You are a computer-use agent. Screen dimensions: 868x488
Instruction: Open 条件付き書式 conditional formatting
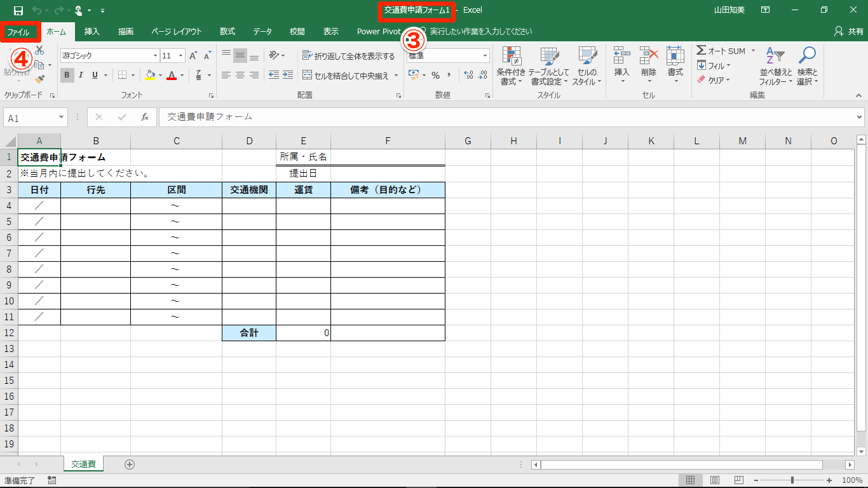[x=511, y=66]
